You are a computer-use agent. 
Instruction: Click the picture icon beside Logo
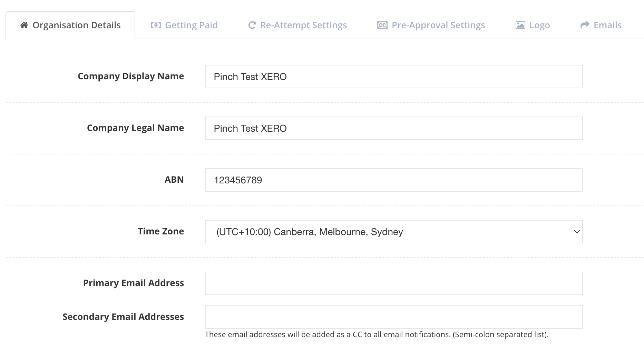520,25
